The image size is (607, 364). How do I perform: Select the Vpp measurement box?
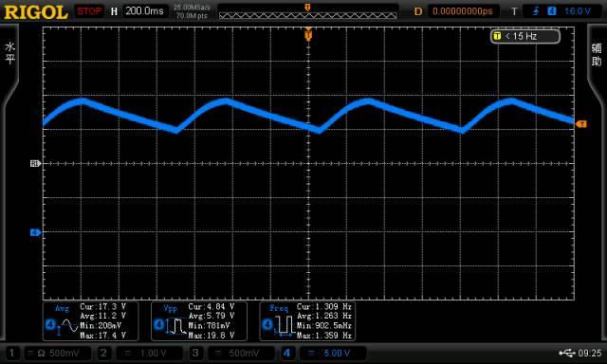point(199,321)
